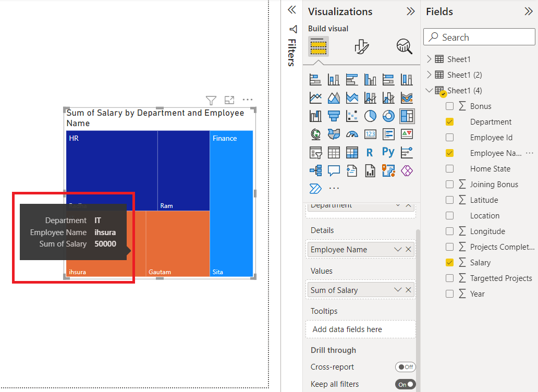This screenshot has width=538, height=392.
Task: Remove Sum of Salary from Values well
Action: [x=408, y=290]
